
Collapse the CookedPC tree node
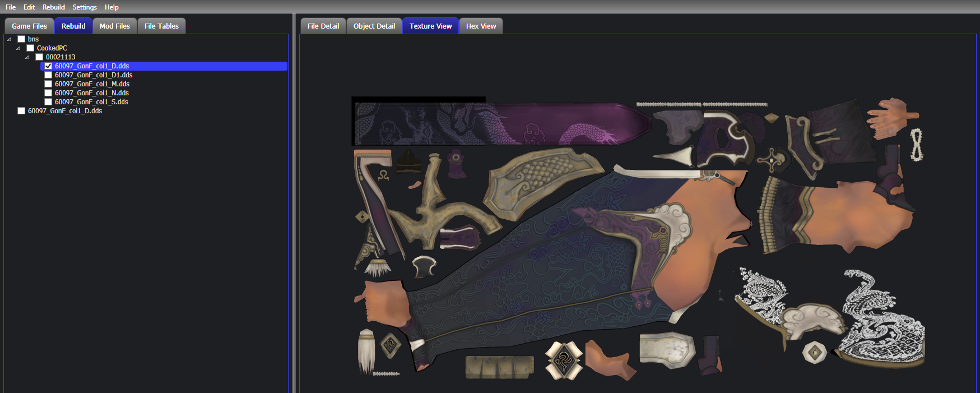pos(18,48)
